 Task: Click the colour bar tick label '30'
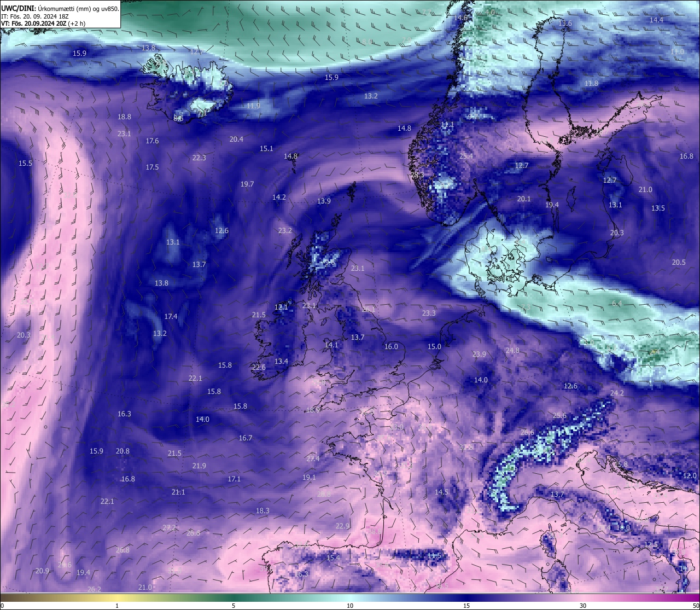pos(583,606)
